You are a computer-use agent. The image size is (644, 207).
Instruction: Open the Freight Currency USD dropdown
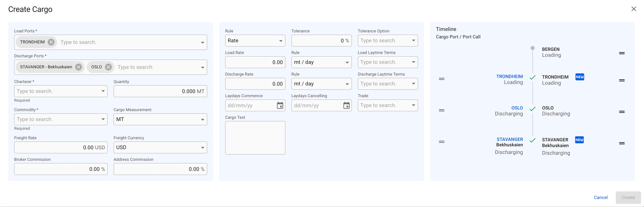point(202,148)
